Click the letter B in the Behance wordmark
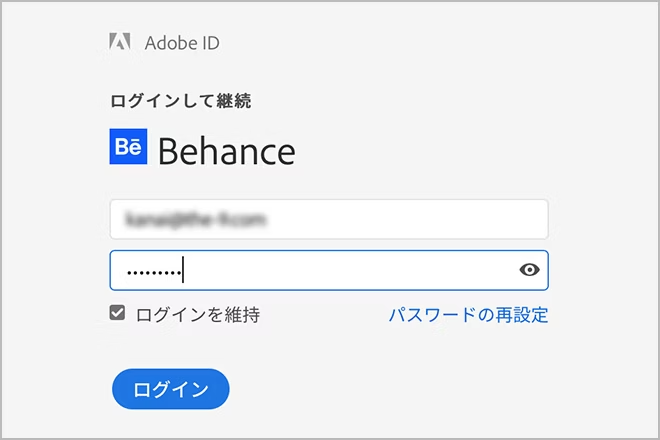Image resolution: width=660 pixels, height=440 pixels. (168, 150)
